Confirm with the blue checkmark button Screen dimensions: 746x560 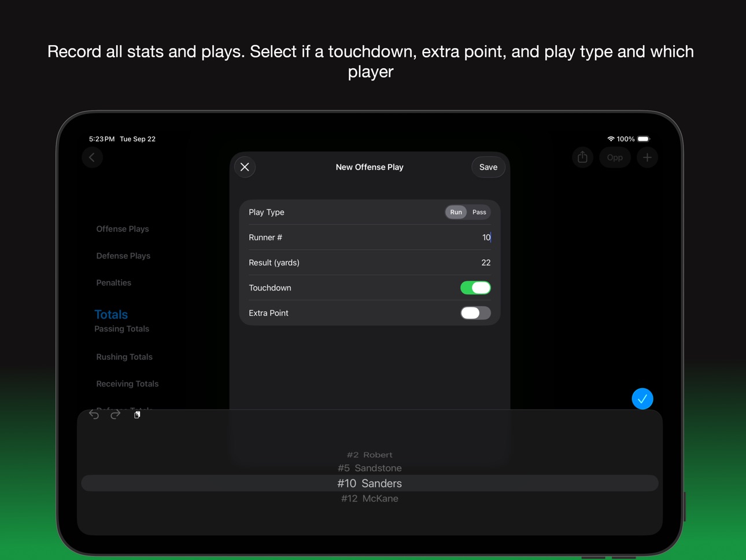pos(642,399)
